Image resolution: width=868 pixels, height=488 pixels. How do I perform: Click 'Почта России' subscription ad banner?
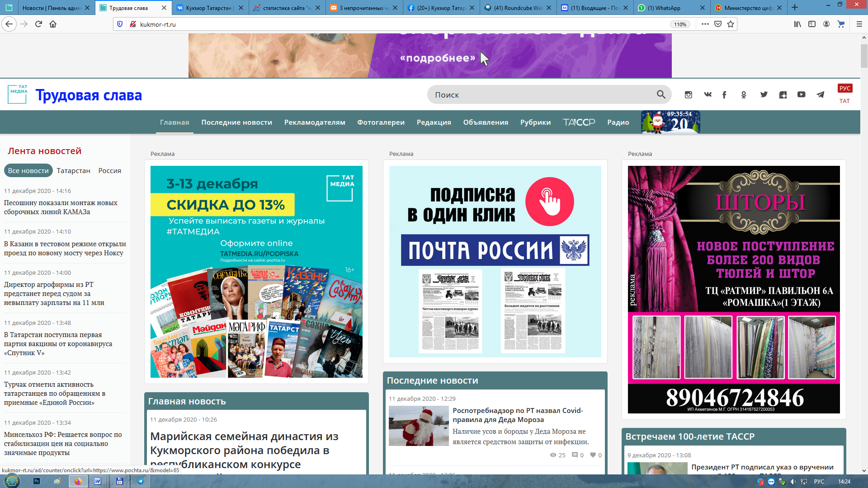(x=495, y=262)
